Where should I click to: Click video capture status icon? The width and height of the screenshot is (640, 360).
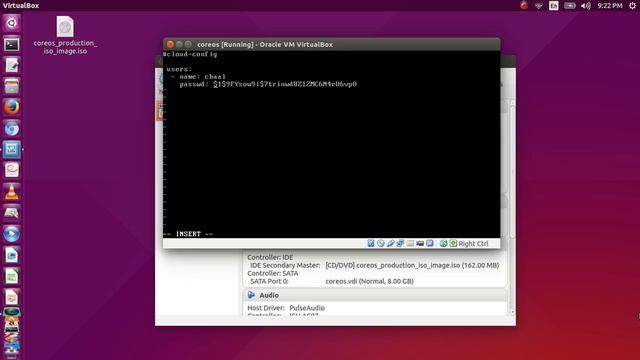(420, 243)
